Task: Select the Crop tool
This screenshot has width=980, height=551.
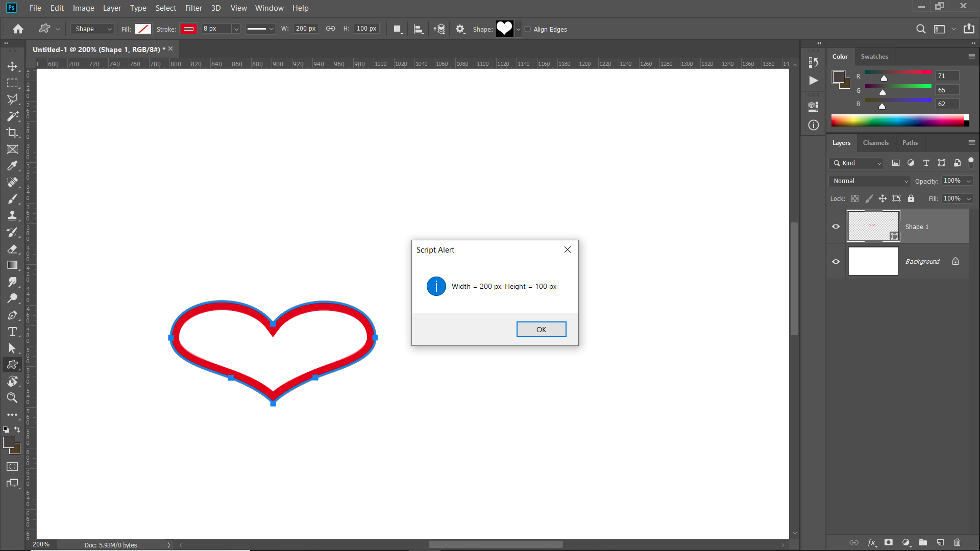Action: pos(12,133)
